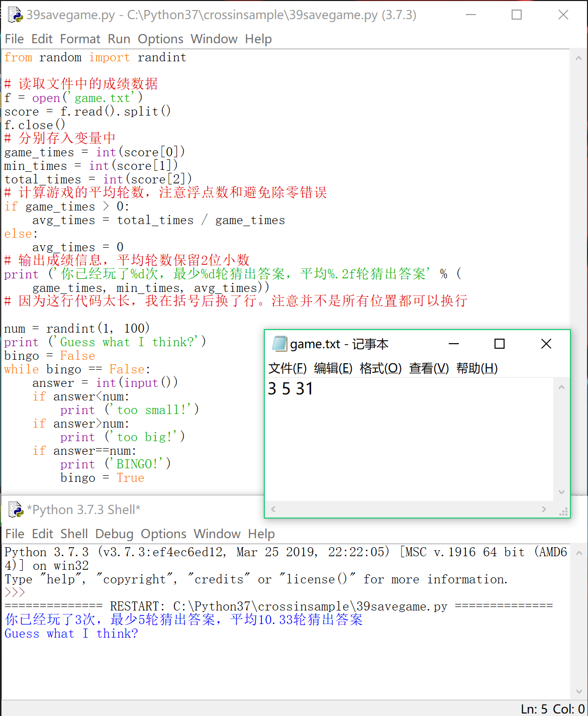
Task: Click 'Ln: 5 Col: 0' status bar
Action: 552,709
